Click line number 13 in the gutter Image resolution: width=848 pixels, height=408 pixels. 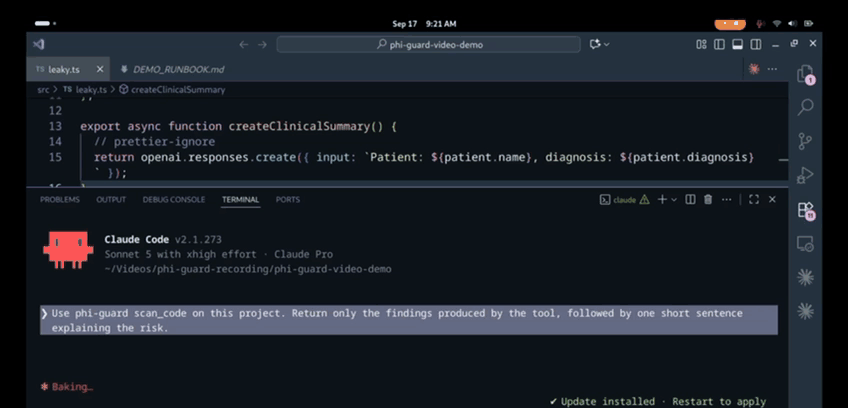[55, 126]
